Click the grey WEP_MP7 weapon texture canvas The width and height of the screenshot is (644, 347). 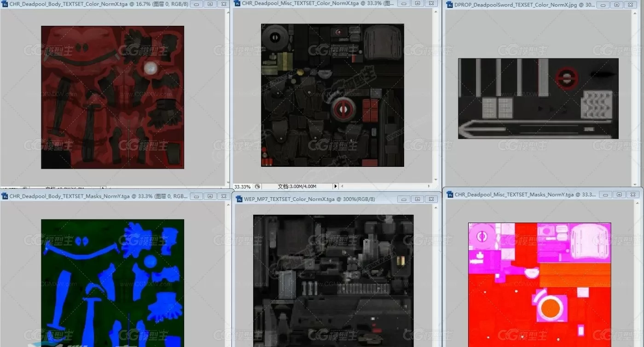(333, 281)
